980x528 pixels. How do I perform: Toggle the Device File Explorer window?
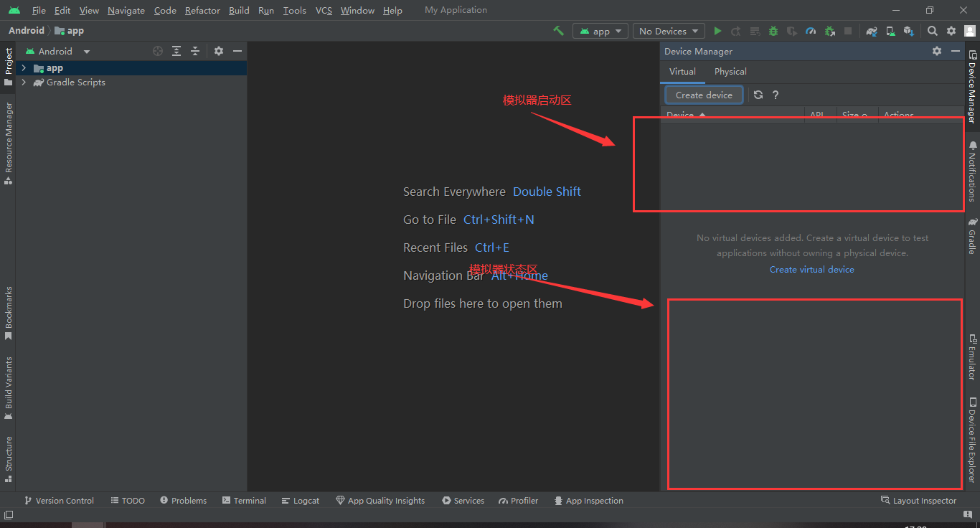pos(972,440)
